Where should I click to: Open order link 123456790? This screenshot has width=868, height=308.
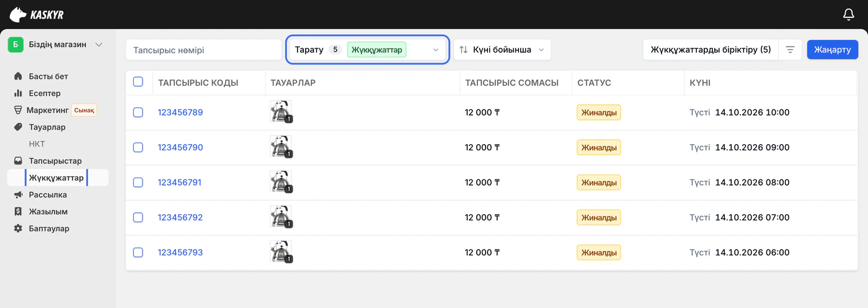pyautogui.click(x=180, y=147)
